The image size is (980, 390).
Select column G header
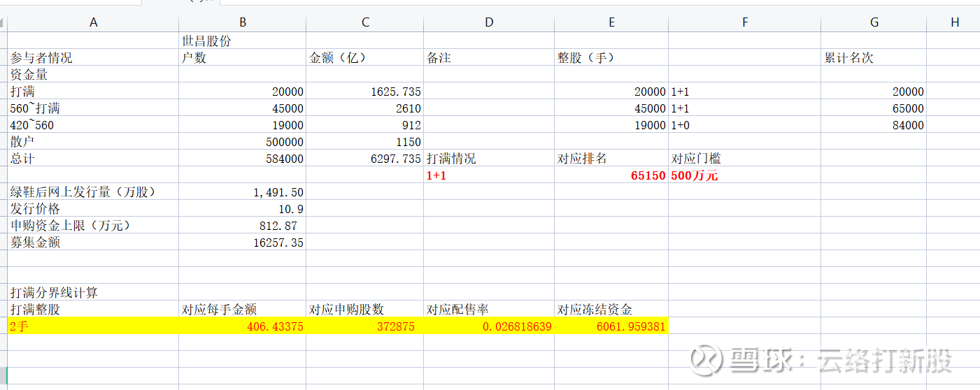(x=874, y=22)
